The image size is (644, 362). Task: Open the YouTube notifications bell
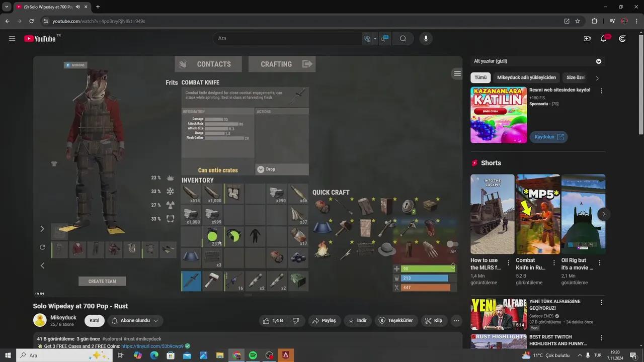click(x=604, y=39)
